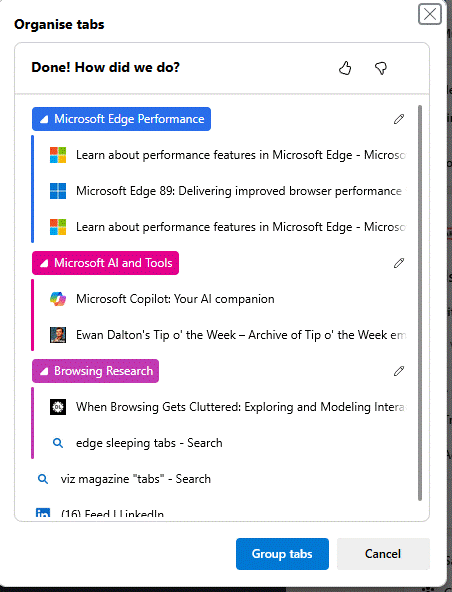Select Ewan Dalton's Tip o' the Week tab
Viewport: 452px width, 592px height.
tap(228, 335)
